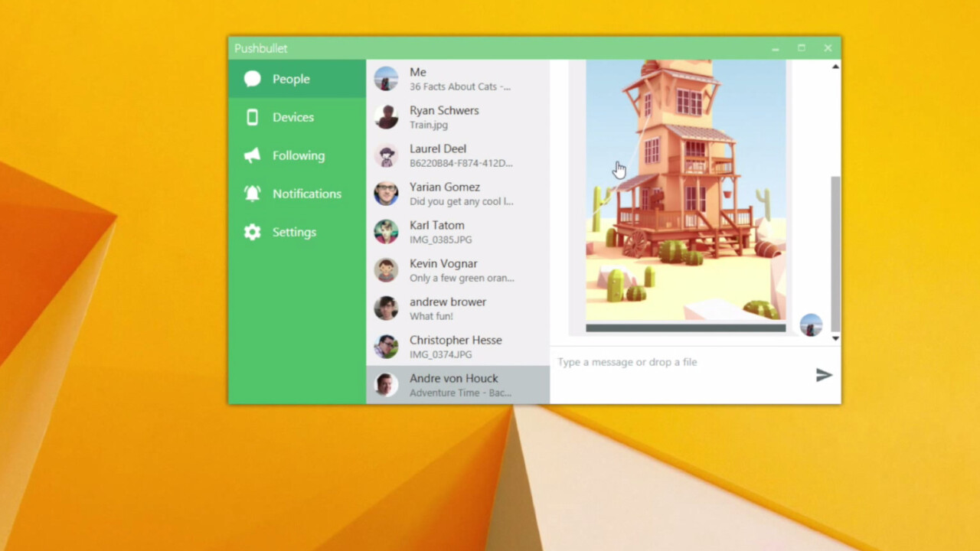Click the scroll up arrow in chat
Screen dimensions: 980x551
pos(835,67)
